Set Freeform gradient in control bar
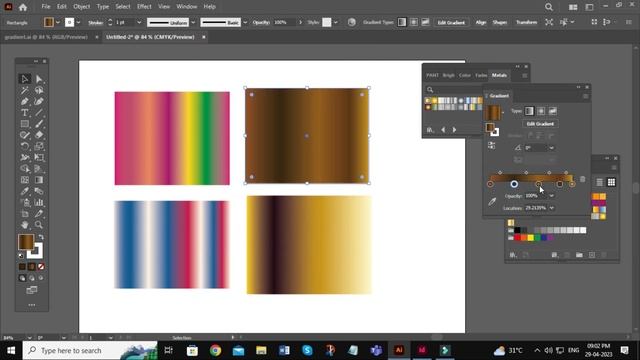The height and width of the screenshot is (360, 640). [x=425, y=22]
